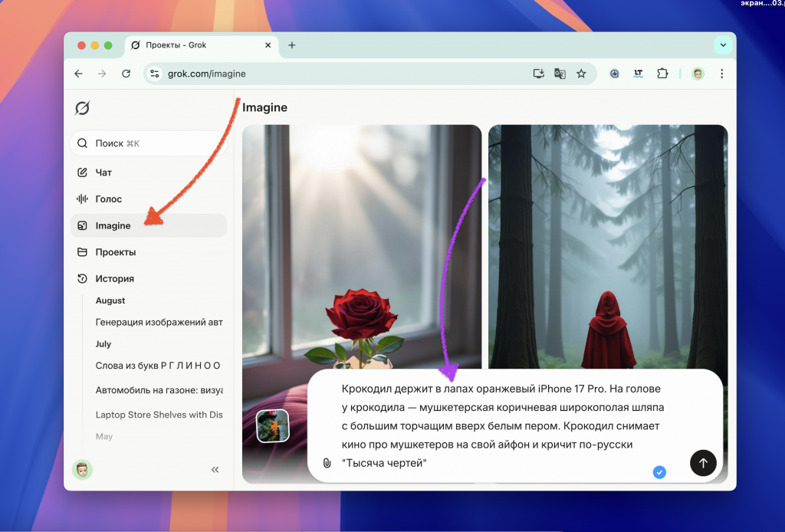Image resolution: width=785 pixels, height=532 pixels.
Task: Open chat 'Автомобиль на газоне'
Action: 159,390
